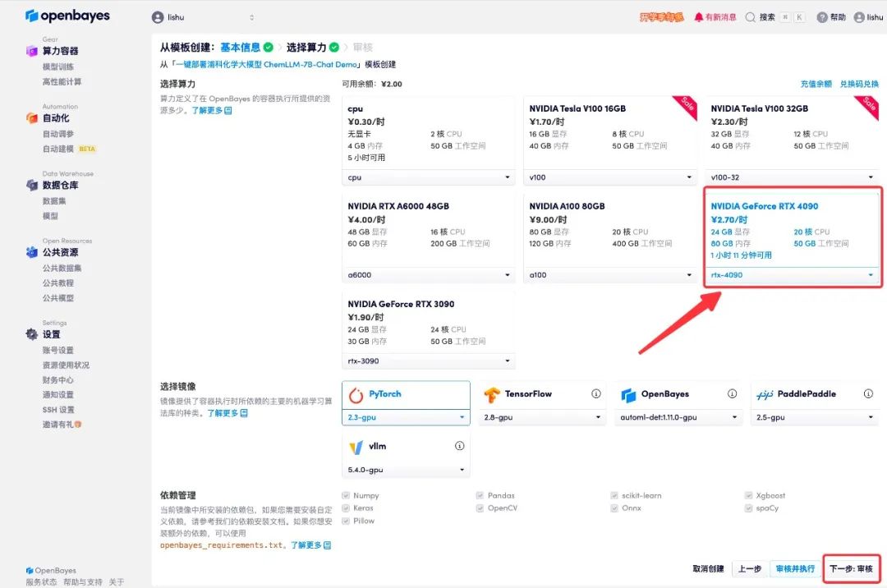Open the rtx-4090 resource dropdown
The height and width of the screenshot is (588, 887).
(x=792, y=275)
